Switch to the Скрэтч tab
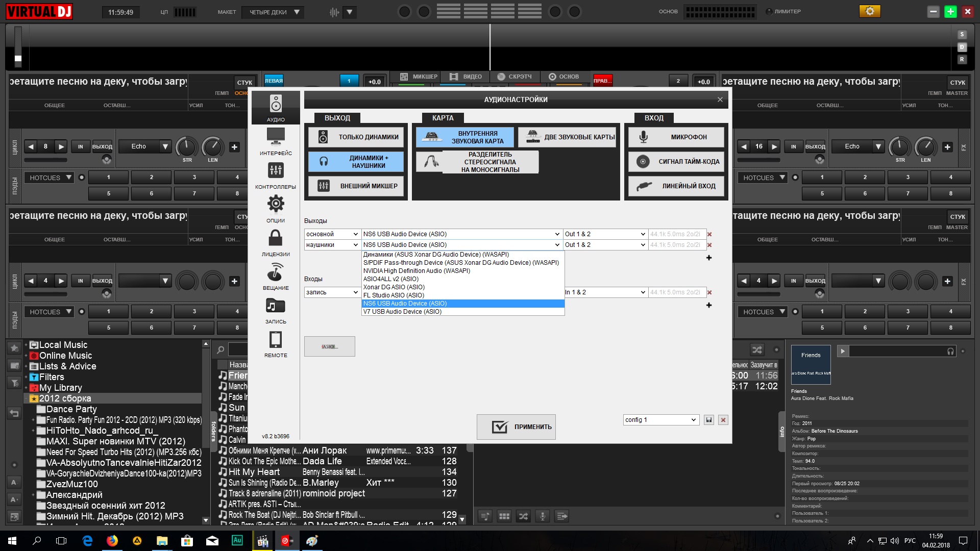 click(514, 77)
